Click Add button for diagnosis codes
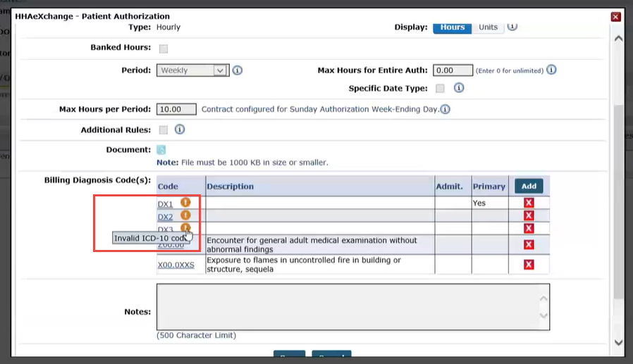Image resolution: width=633 pixels, height=364 pixels. click(529, 187)
